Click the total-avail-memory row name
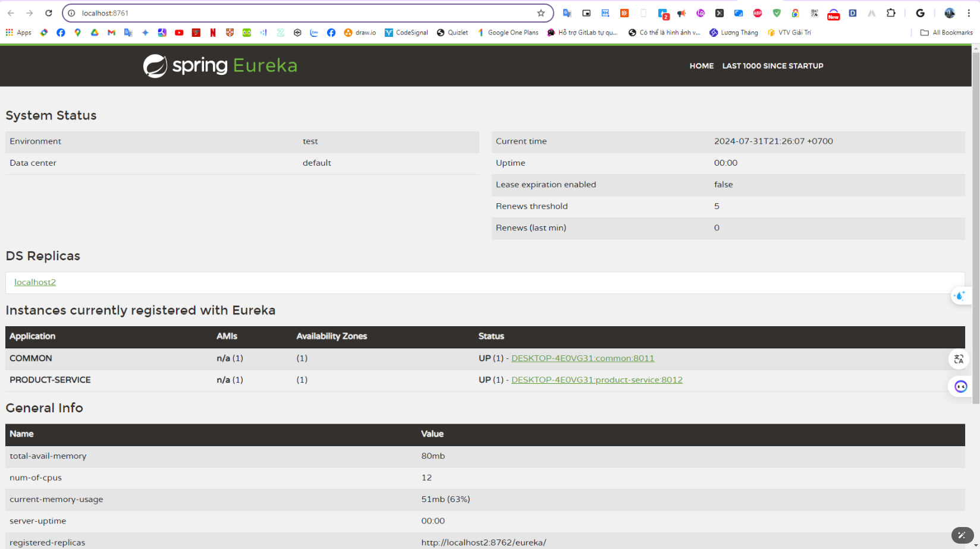The height and width of the screenshot is (549, 980). click(x=48, y=456)
